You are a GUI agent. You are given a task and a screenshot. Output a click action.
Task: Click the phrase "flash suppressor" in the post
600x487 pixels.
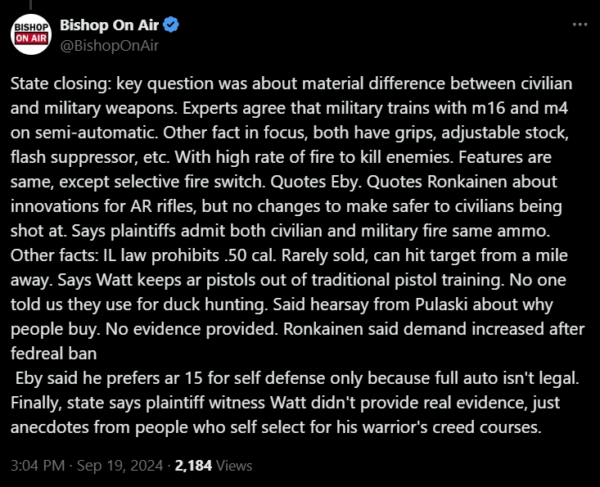(x=74, y=157)
